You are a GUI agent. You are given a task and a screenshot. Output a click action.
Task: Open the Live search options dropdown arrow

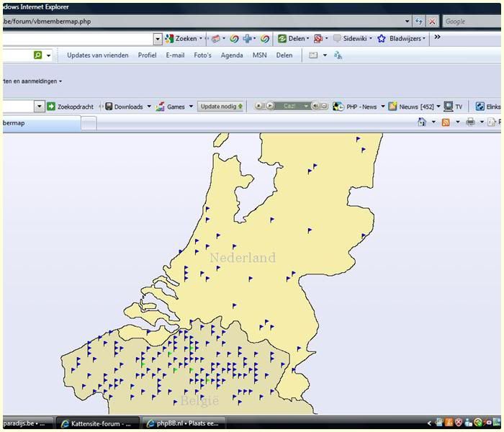click(x=48, y=55)
